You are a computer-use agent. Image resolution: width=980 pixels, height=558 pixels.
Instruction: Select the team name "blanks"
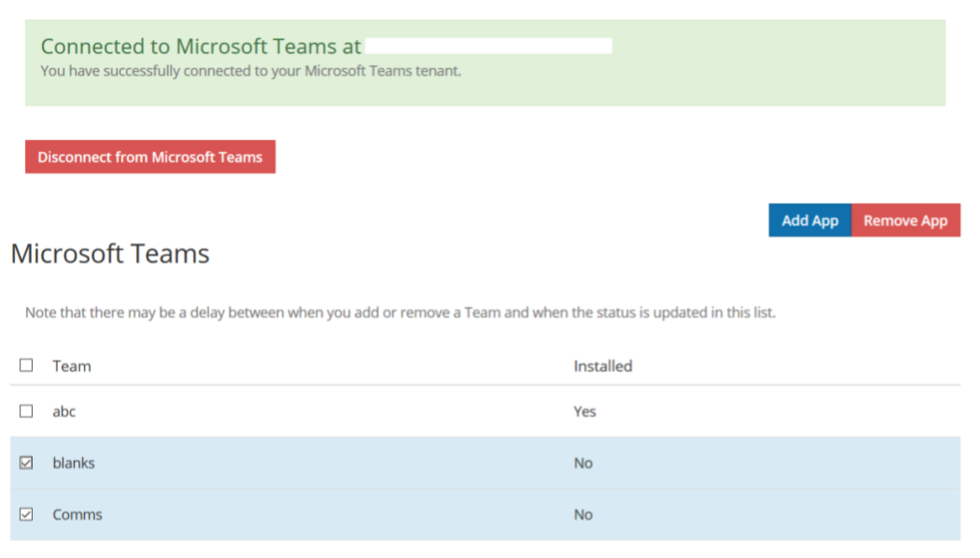[74, 463]
